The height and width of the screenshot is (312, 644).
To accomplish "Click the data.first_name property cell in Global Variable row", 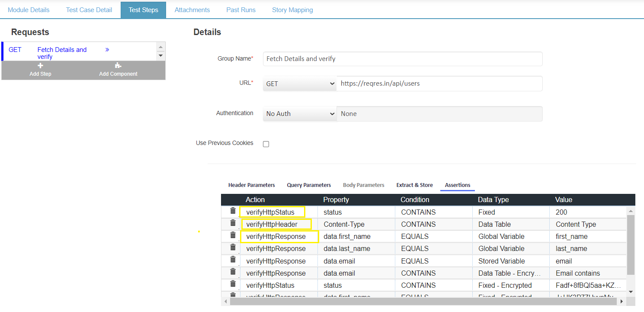I will coord(356,236).
